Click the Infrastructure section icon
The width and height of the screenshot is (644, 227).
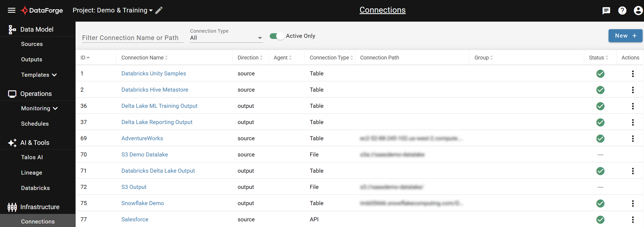[12, 207]
